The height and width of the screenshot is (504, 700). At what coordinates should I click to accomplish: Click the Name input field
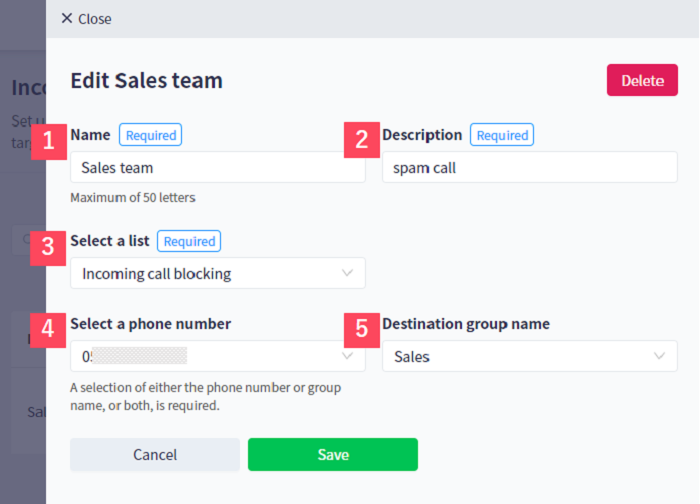coord(218,167)
